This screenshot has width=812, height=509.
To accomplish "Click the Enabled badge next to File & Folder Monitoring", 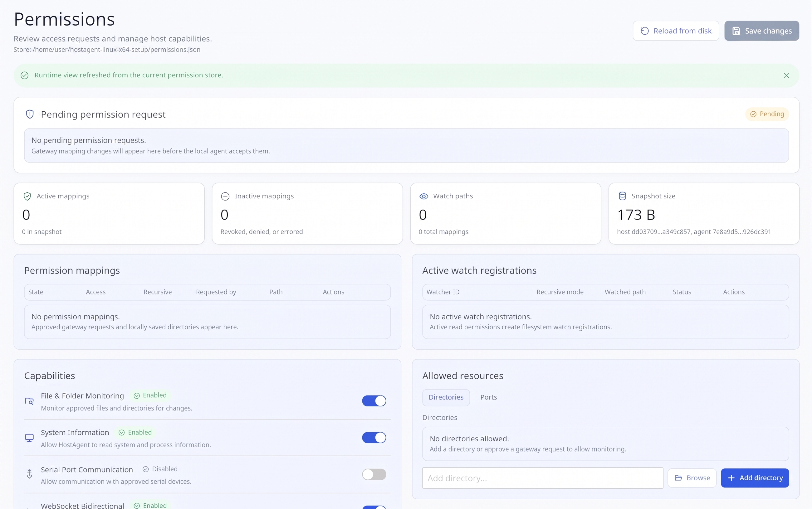I will pyautogui.click(x=150, y=395).
